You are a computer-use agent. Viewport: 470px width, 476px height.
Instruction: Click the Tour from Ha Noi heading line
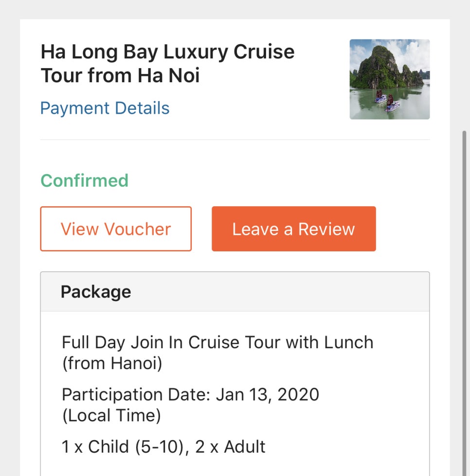pos(120,75)
